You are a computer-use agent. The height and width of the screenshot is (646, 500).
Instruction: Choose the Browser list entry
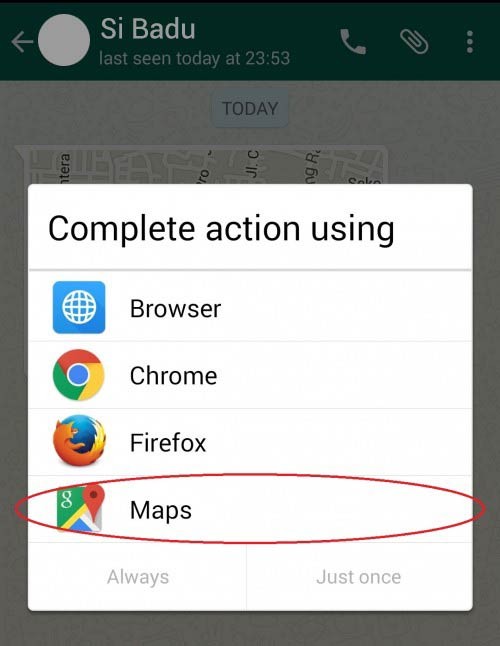click(x=250, y=307)
